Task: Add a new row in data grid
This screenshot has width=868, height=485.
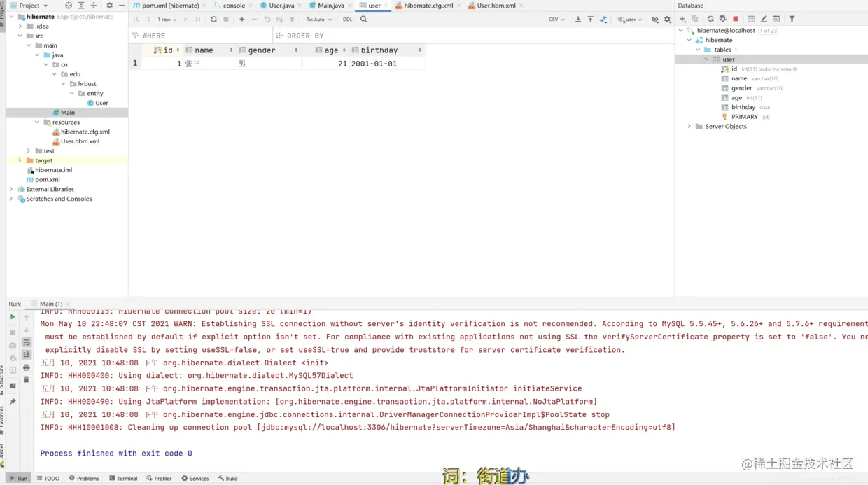Action: click(x=242, y=20)
